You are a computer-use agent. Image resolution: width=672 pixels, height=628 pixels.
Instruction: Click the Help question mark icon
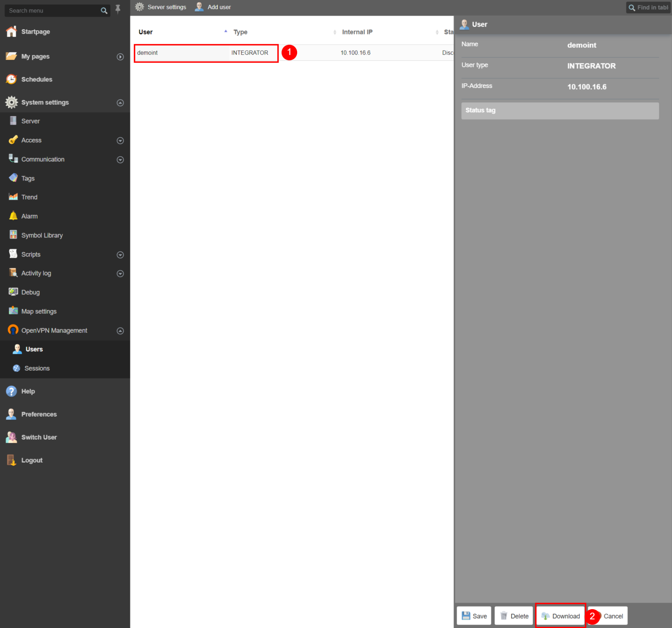point(11,391)
